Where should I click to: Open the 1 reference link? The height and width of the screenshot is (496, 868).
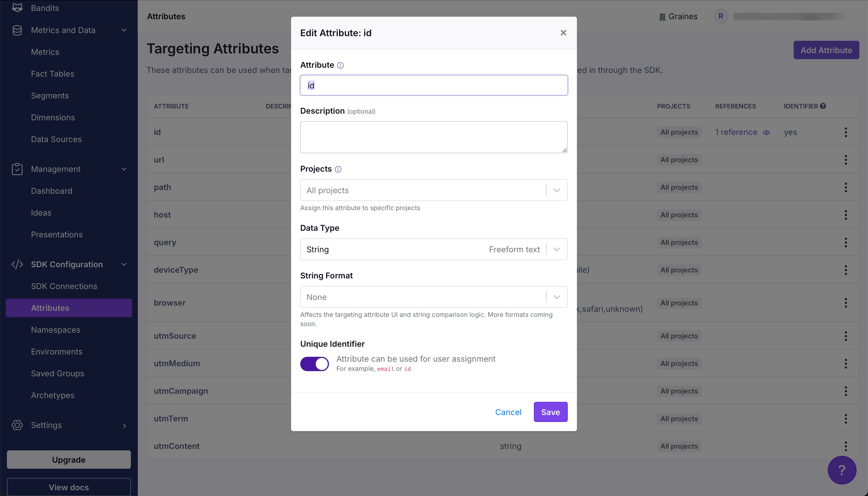pos(736,132)
